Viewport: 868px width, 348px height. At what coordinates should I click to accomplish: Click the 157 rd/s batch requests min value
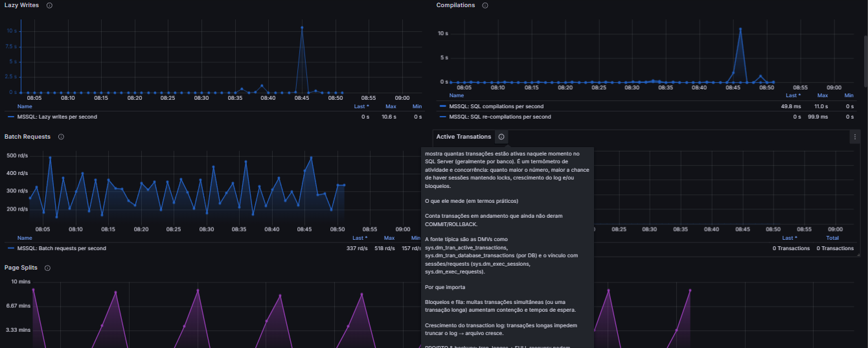[x=412, y=248]
